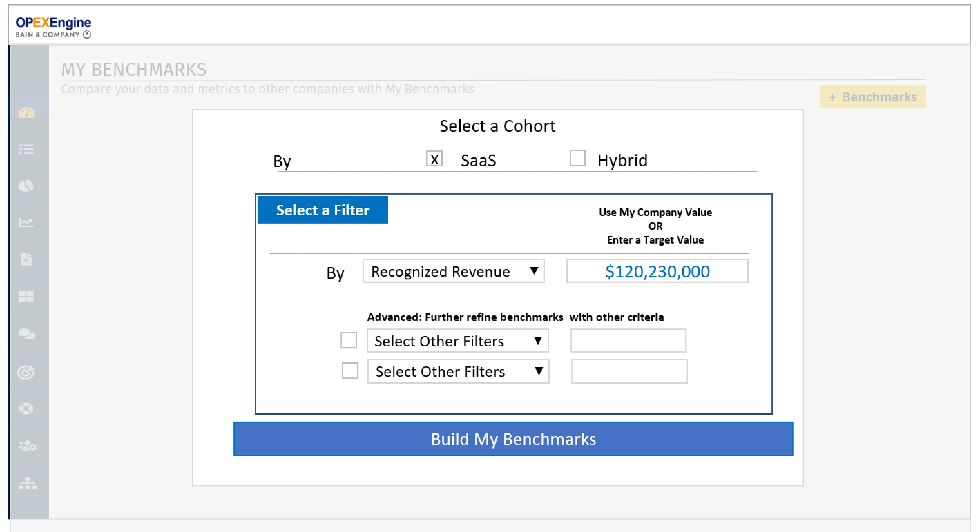
Task: Open the line chart sidebar icon
Action: pos(26,222)
